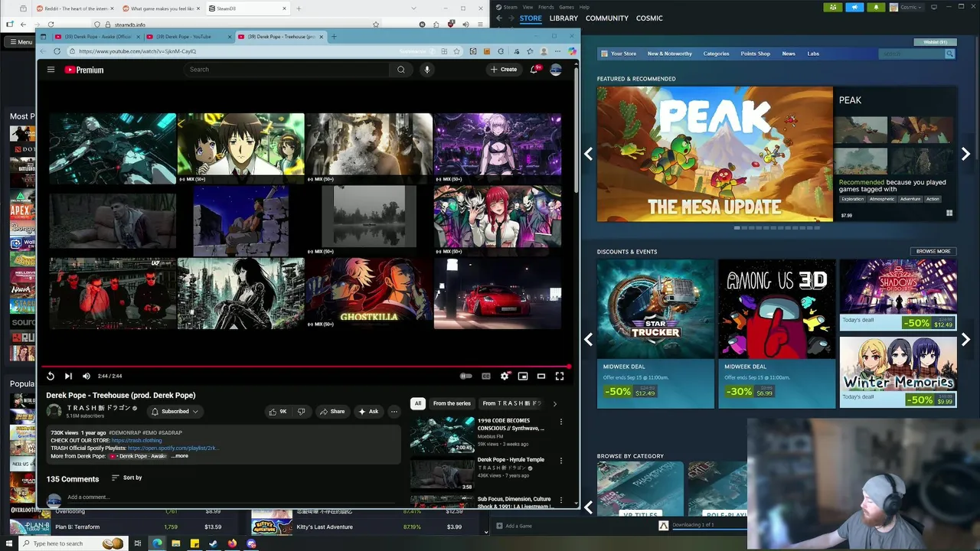Advance featured carousel with right arrow

[x=965, y=154]
